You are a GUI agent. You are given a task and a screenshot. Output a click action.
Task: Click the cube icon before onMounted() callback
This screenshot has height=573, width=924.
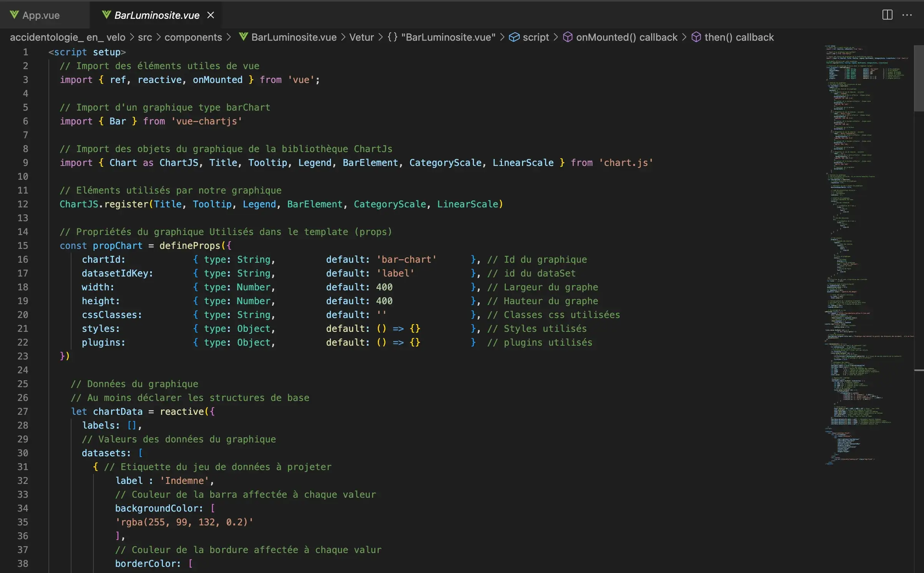568,37
